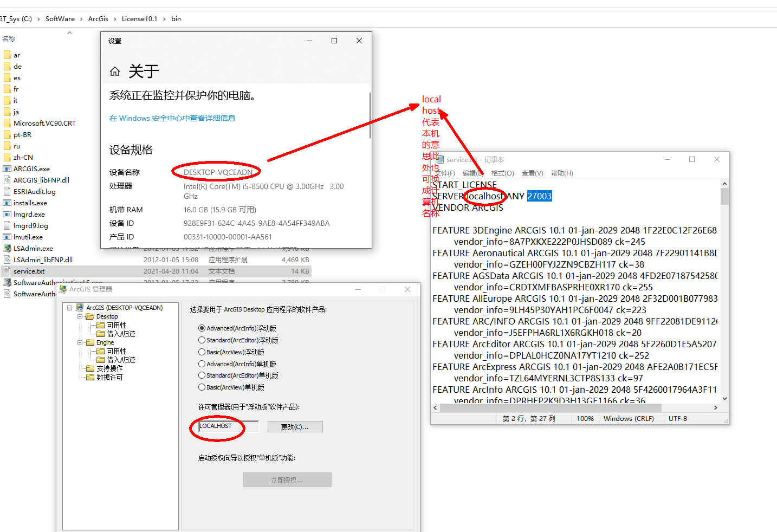Image resolution: width=777 pixels, height=532 pixels.
Task: Click the home icon in Settings window
Action: 114,71
